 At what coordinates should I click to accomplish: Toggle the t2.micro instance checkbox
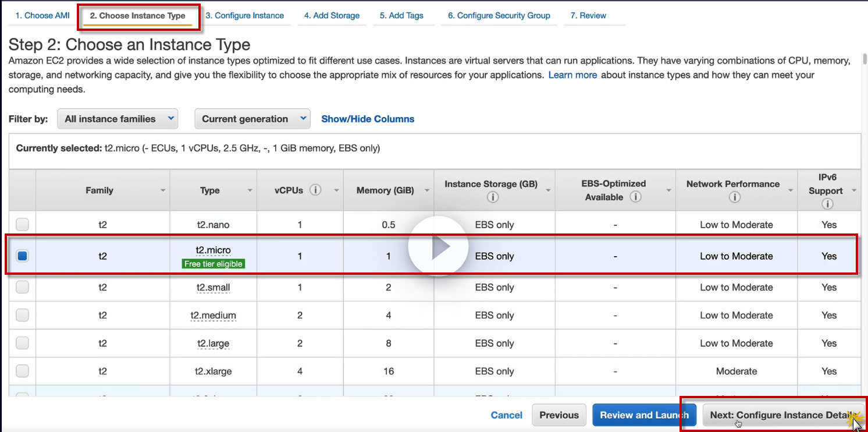[22, 256]
